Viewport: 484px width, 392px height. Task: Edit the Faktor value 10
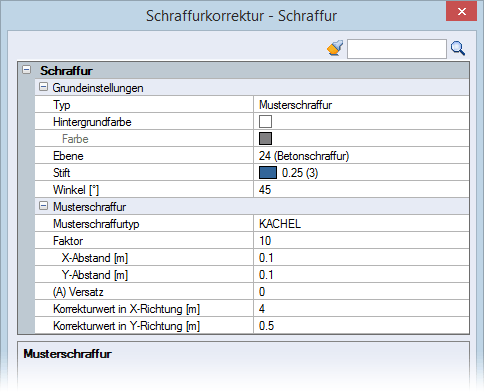tap(361, 241)
